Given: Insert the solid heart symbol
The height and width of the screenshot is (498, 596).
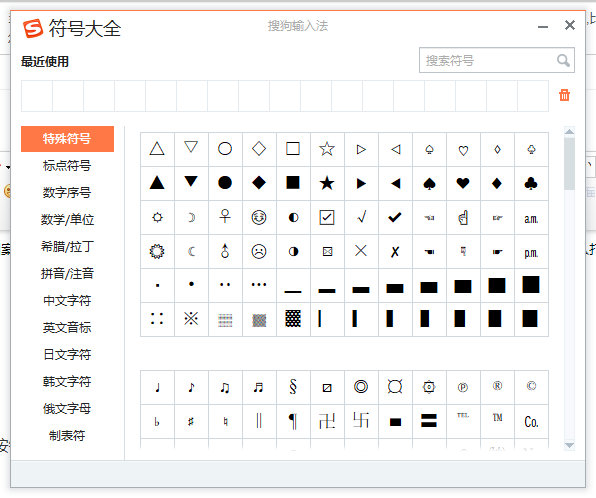Looking at the screenshot, I should coord(463,183).
